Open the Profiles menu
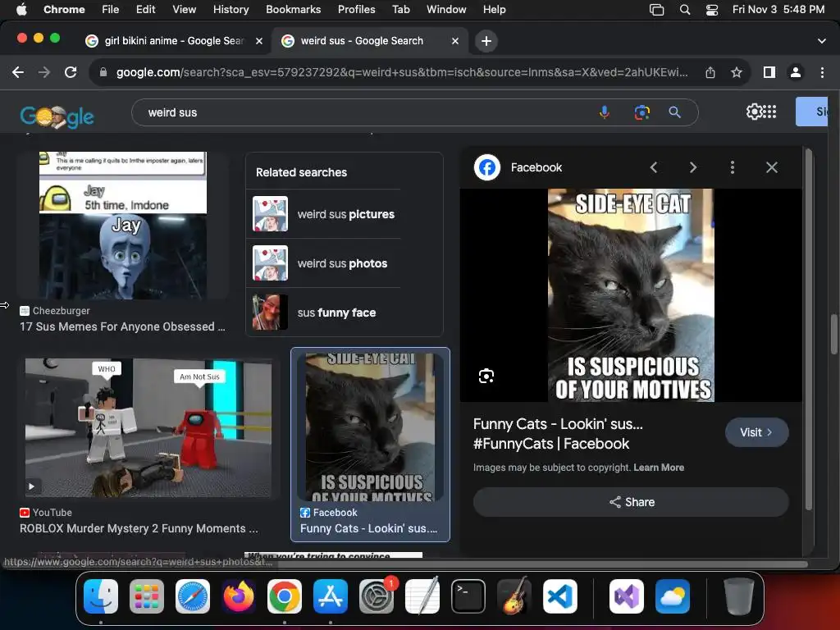Viewport: 840px width, 630px height. tap(356, 10)
